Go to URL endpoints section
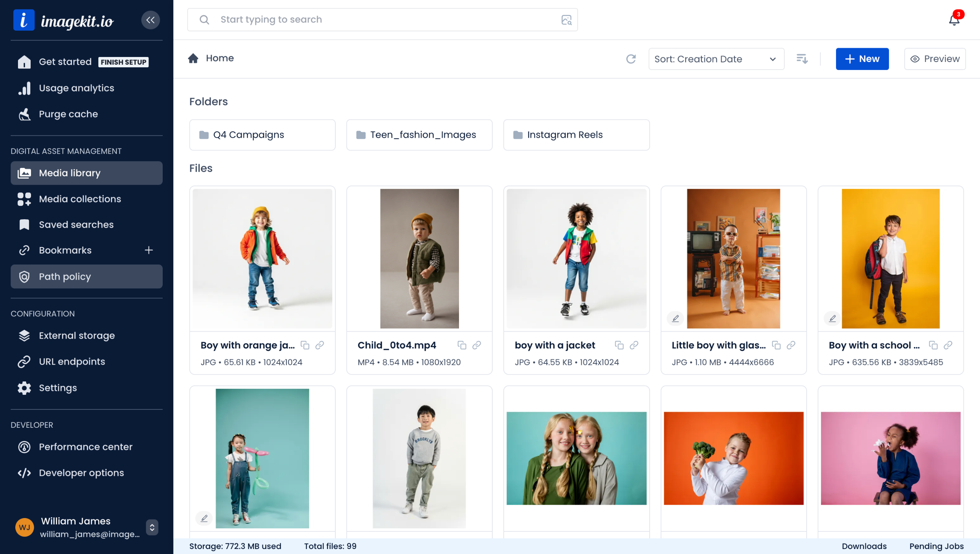 [72, 362]
